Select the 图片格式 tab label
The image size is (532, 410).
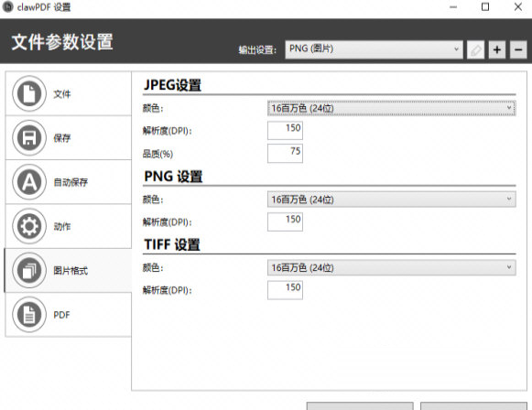71,271
